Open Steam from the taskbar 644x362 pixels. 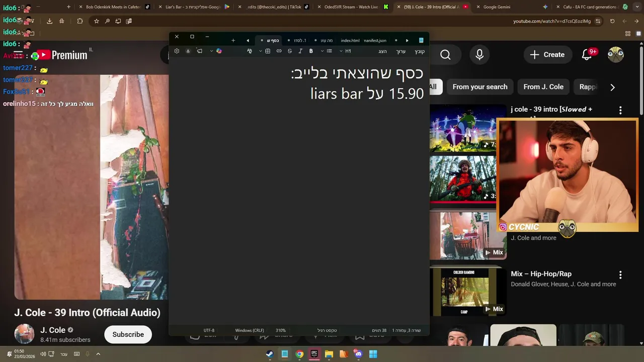[x=270, y=354]
